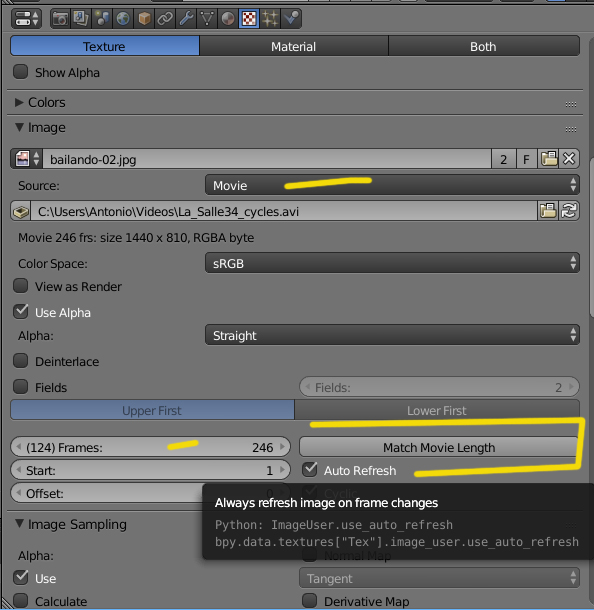Screen dimensions: 594x610
Task: Open the Color Space sRGB dropdown
Action: click(392, 263)
